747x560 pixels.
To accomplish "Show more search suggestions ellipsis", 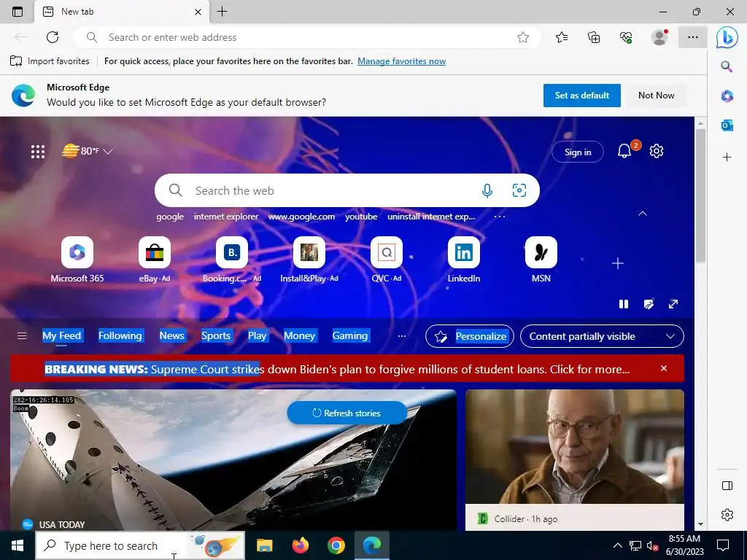I will pos(499,217).
